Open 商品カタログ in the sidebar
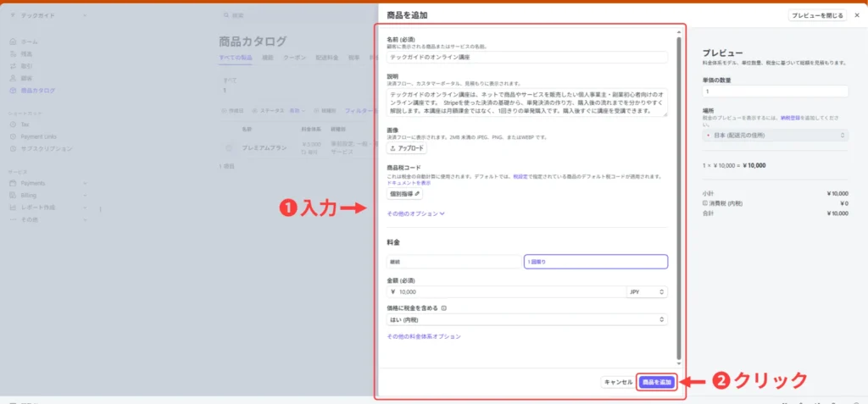Image resolution: width=868 pixels, height=404 pixels. pyautogui.click(x=37, y=91)
